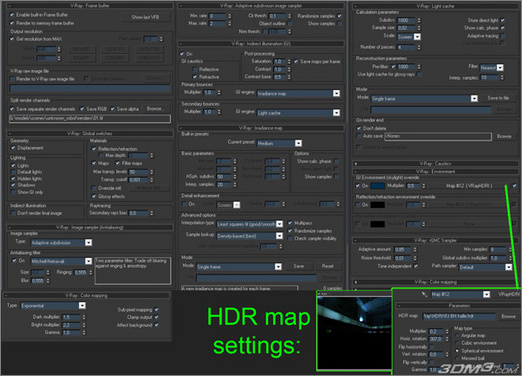This screenshot has height=376, width=522.
Task: Disable Enable built-in Frame Buffer checkbox
Action: tap(12, 15)
